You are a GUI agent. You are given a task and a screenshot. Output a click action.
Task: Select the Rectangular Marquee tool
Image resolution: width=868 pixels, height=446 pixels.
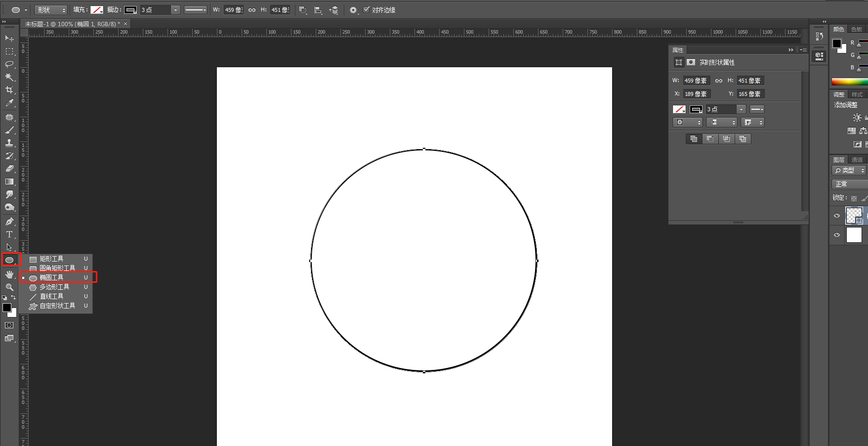click(x=9, y=51)
